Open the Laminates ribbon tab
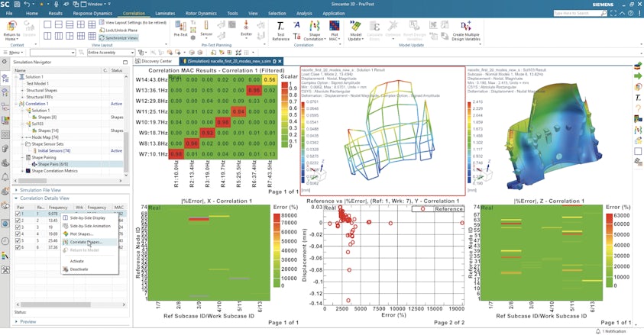Screen dimensions: 644x335 (x=165, y=14)
